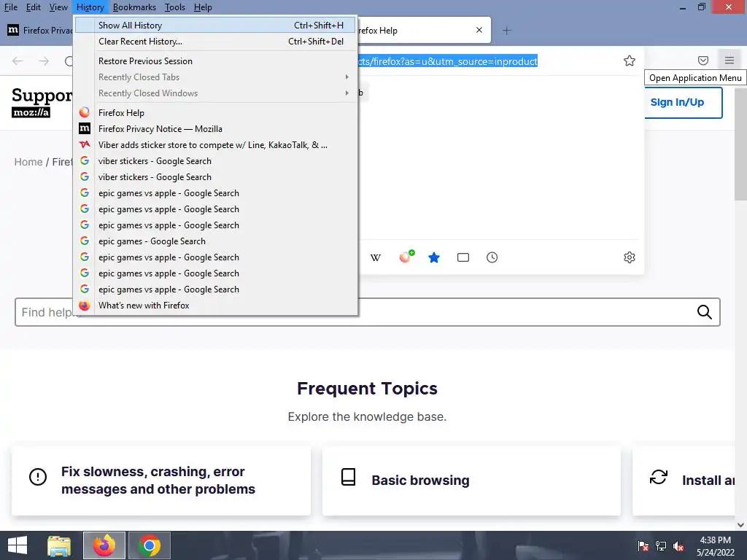Viewport: 747px width, 560px height.
Task: Open the Edit menu
Action: [x=34, y=7]
